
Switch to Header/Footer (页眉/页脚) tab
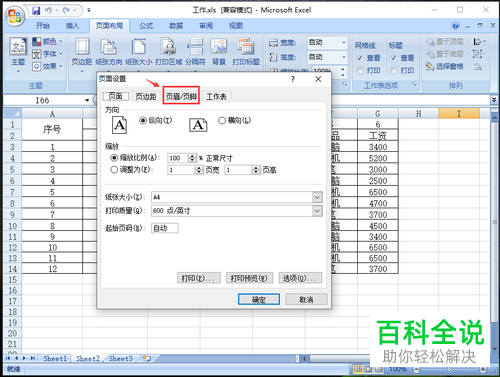[181, 96]
